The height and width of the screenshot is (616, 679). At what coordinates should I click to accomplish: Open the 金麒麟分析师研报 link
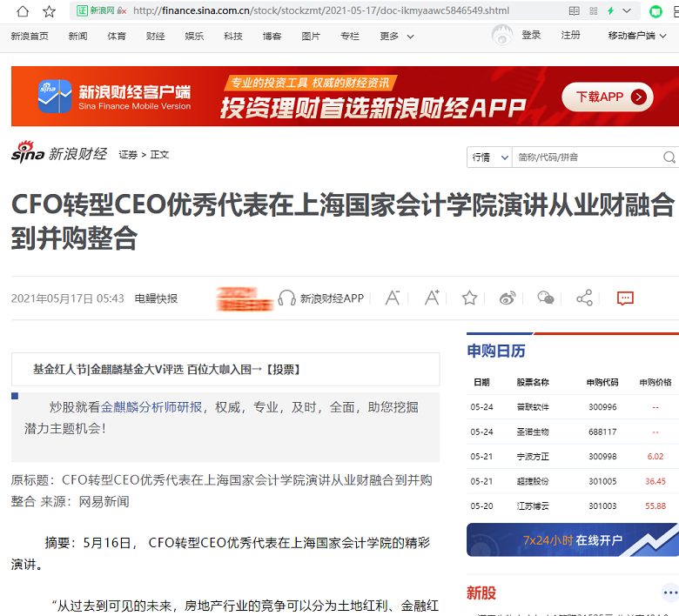(x=151, y=406)
